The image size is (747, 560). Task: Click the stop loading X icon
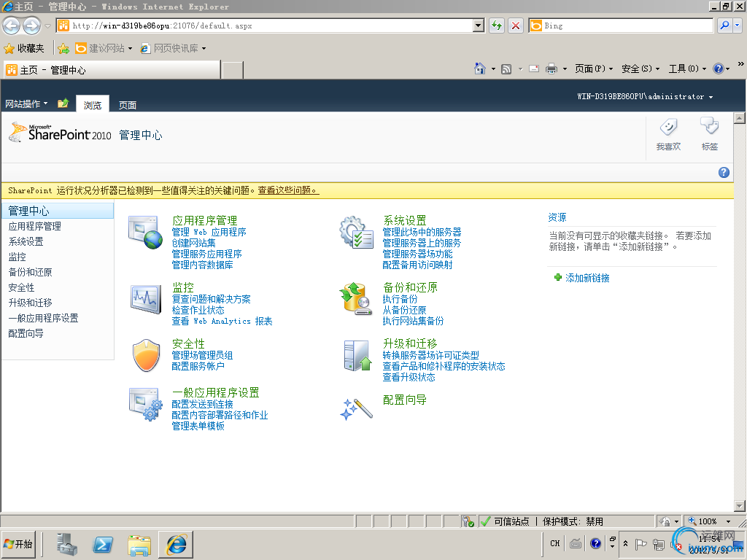516,26
